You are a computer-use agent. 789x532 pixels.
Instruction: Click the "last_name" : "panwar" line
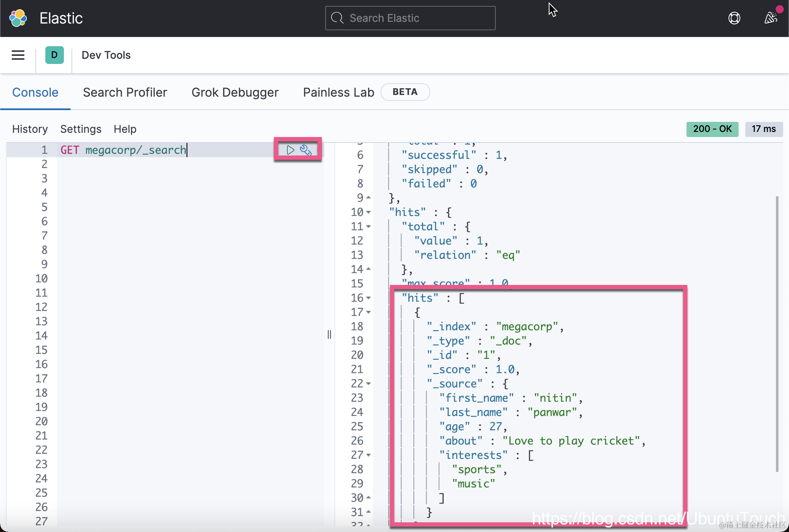tap(511, 412)
